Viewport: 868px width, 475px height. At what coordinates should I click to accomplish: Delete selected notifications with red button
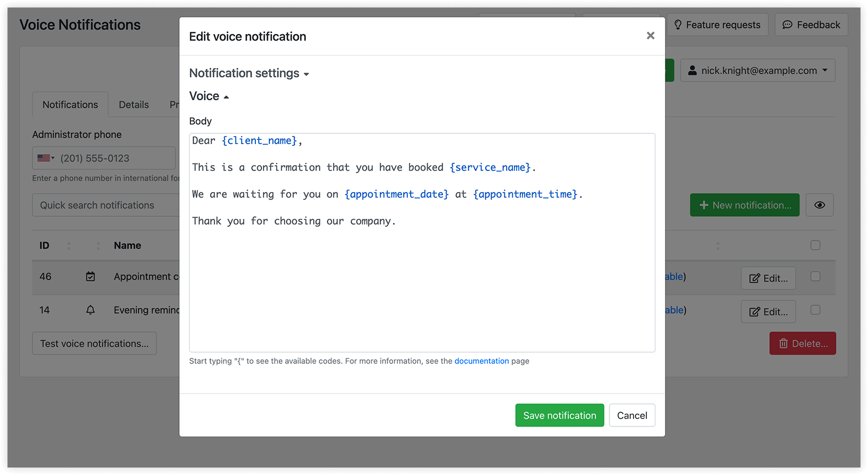[802, 343]
